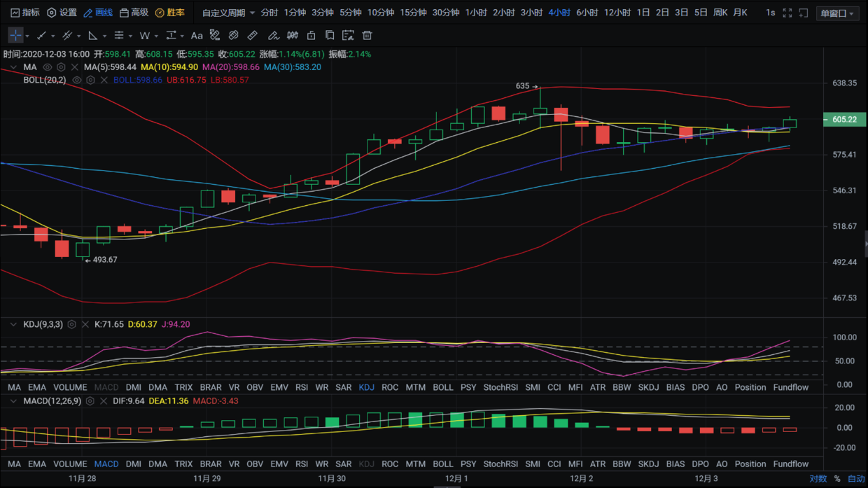The image size is (868, 488).
Task: Click the 605.22 current price label
Action: (844, 120)
